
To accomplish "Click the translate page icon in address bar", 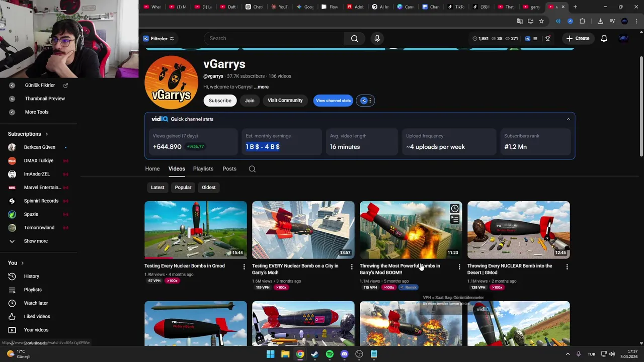I will [520, 21].
